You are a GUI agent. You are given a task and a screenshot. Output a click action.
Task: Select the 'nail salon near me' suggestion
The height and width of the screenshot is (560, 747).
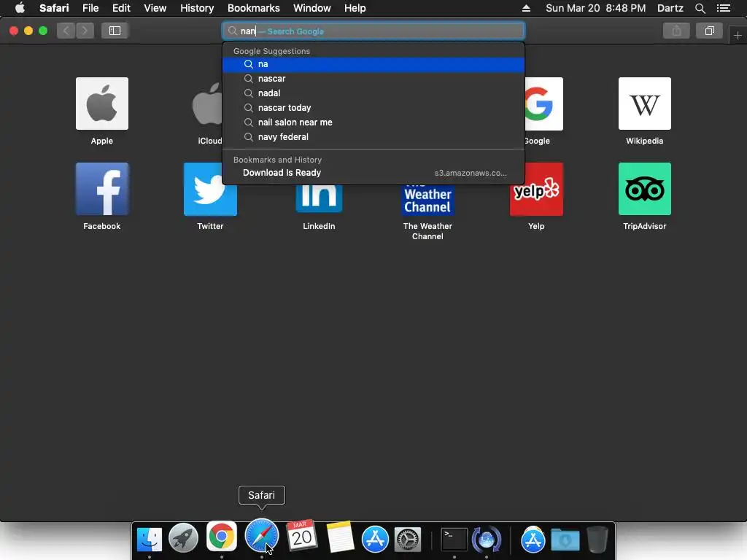pyautogui.click(x=373, y=122)
